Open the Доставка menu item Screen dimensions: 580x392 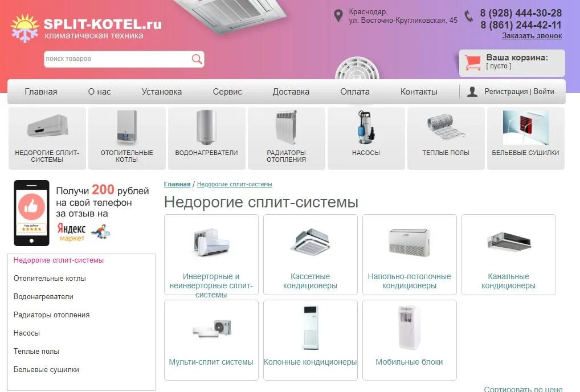click(x=291, y=92)
